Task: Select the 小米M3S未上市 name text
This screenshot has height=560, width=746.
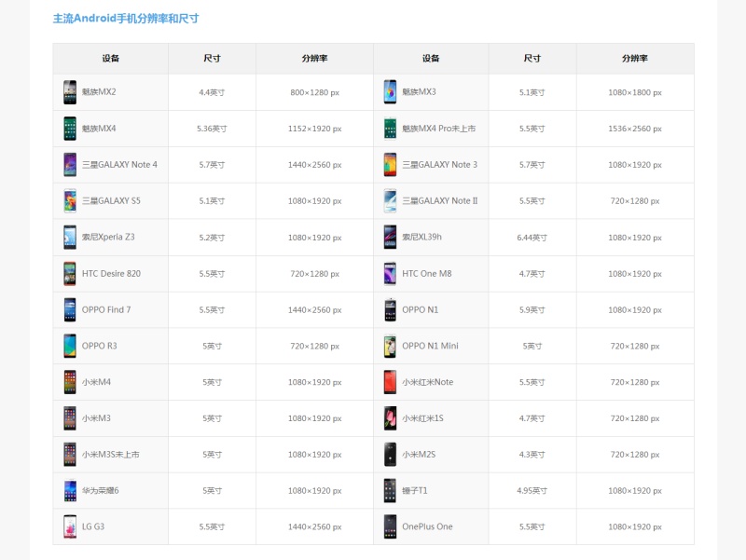Action: (x=111, y=455)
